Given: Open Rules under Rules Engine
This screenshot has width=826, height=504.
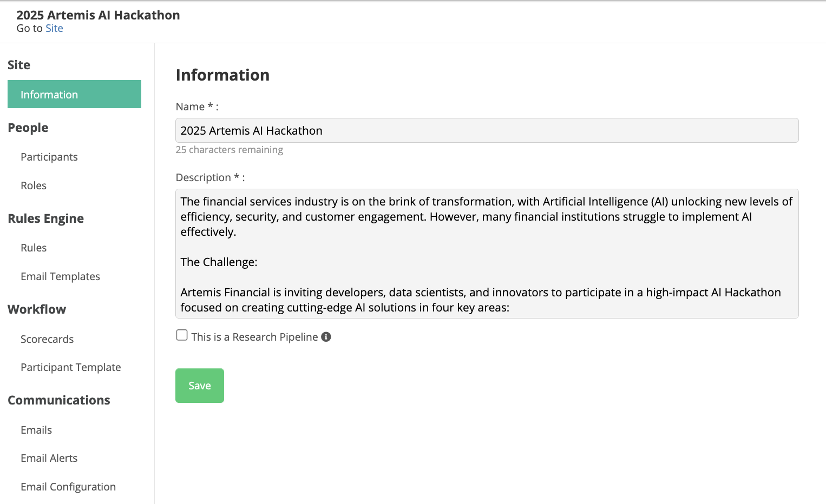Looking at the screenshot, I should tap(34, 248).
